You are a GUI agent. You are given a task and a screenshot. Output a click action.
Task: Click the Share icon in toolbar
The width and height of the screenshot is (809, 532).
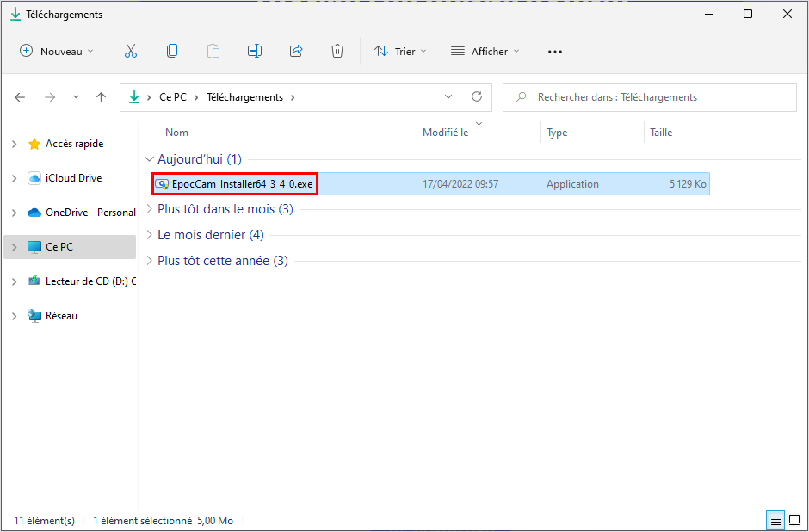click(x=296, y=51)
